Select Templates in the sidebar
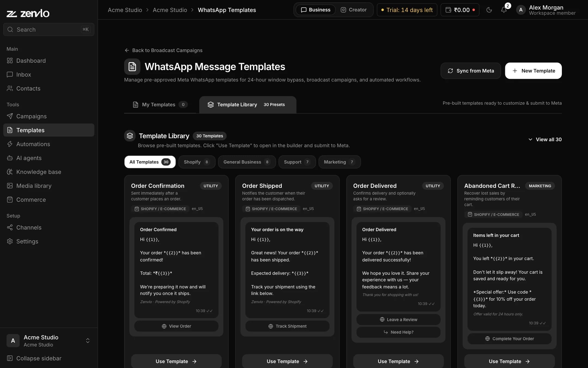Image resolution: width=588 pixels, height=368 pixels. click(49, 130)
